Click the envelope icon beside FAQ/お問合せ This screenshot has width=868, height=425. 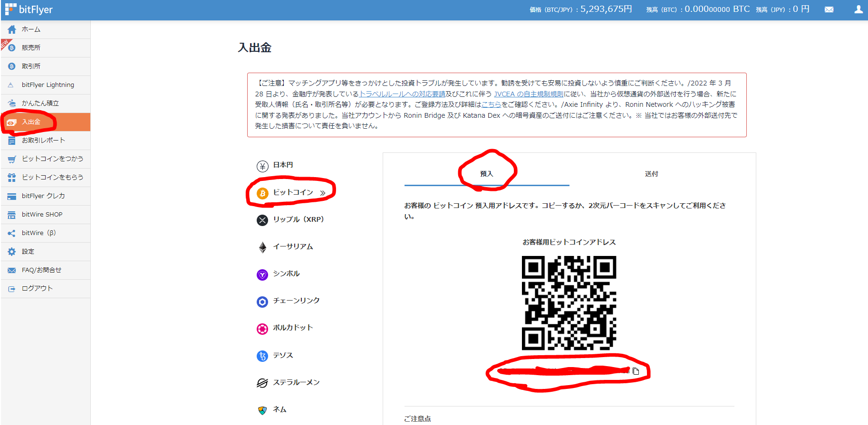12,270
